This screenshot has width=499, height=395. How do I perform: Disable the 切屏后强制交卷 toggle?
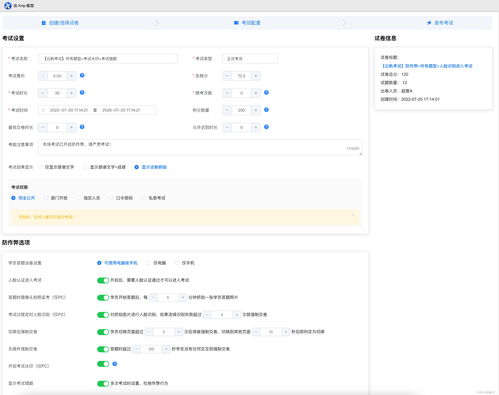(103, 332)
